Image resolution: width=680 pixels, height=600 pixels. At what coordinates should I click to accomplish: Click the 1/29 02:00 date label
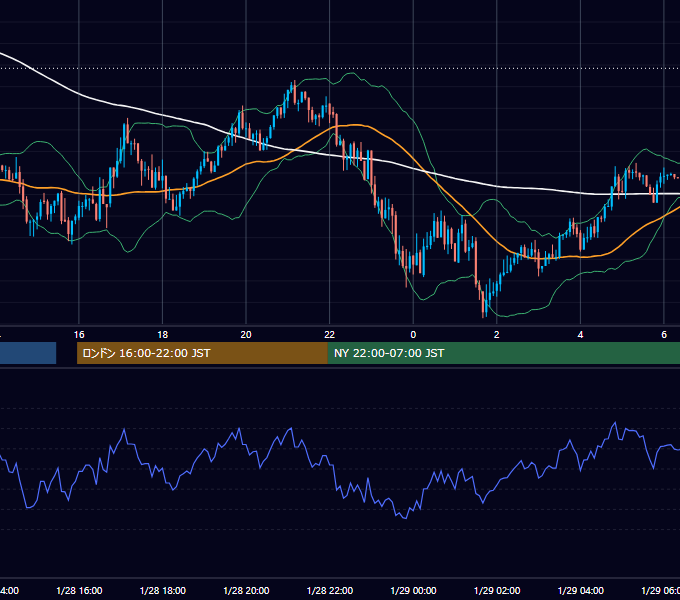tap(497, 590)
